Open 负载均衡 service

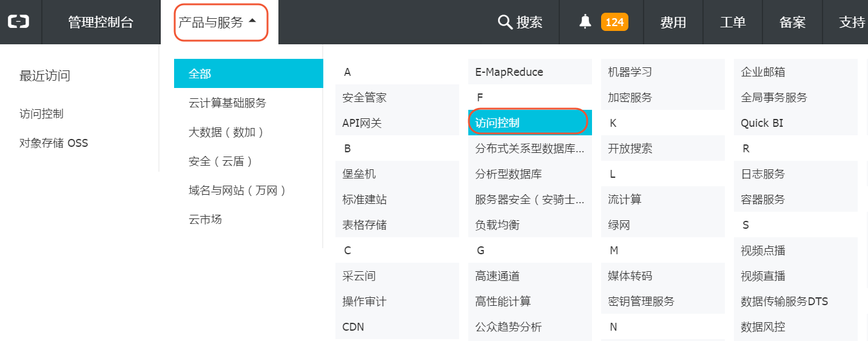(530, 225)
